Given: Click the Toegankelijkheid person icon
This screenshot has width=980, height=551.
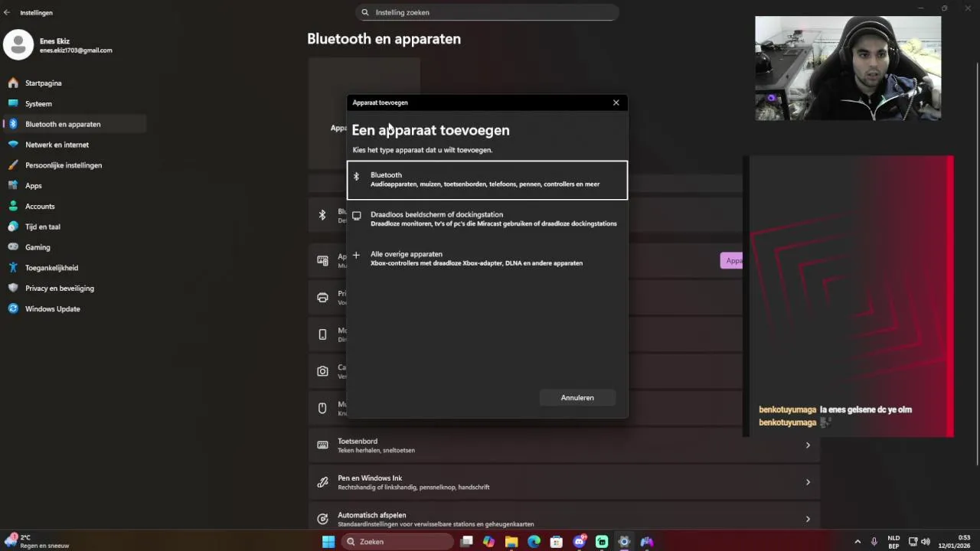Looking at the screenshot, I should coord(13,268).
